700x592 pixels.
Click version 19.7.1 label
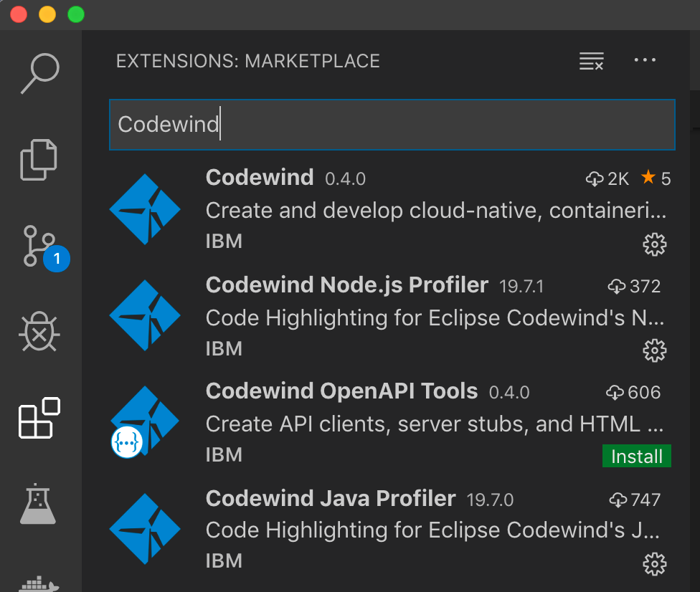click(x=521, y=287)
